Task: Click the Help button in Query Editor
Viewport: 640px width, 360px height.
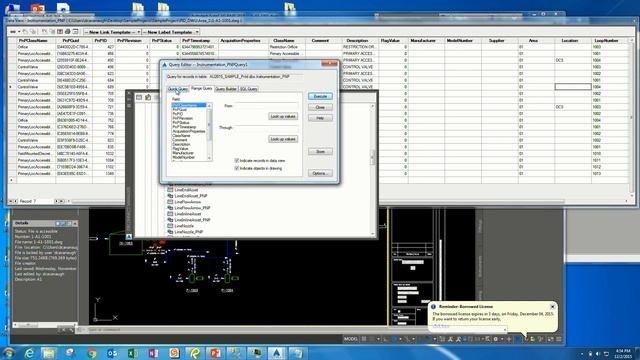Action: pos(320,118)
